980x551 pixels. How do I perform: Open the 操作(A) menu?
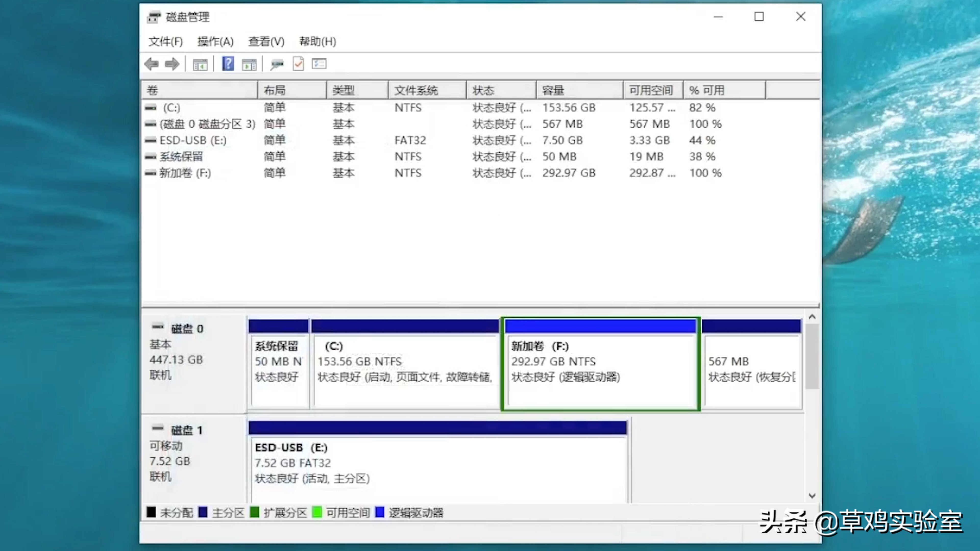215,41
